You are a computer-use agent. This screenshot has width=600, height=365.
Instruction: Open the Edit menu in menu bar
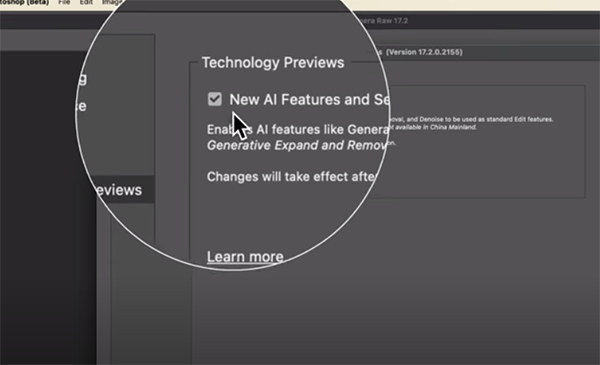tap(86, 2)
